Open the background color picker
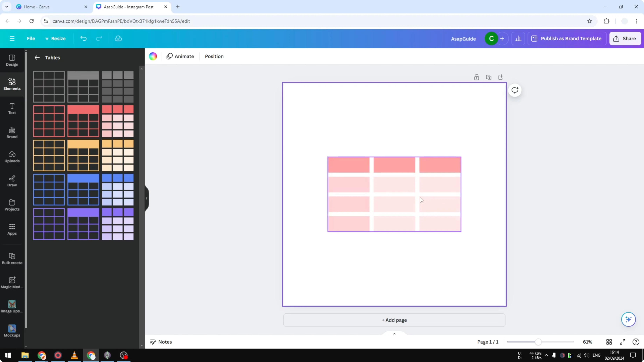 point(153,56)
